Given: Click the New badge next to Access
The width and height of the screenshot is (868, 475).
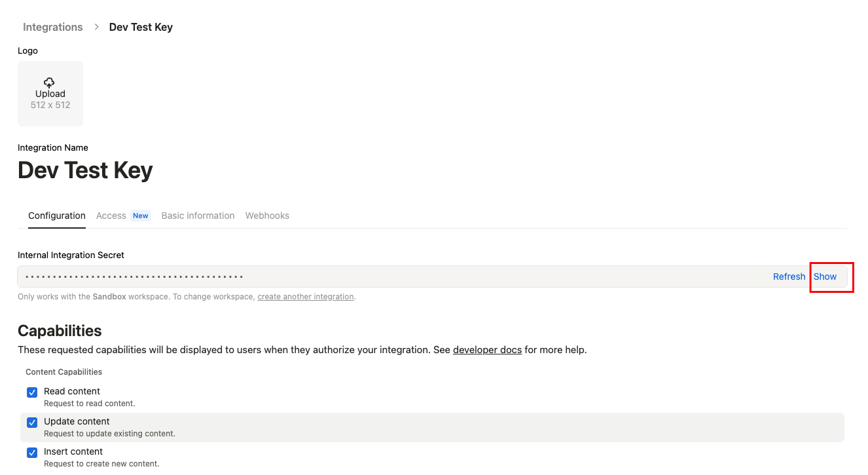Looking at the screenshot, I should click(140, 215).
